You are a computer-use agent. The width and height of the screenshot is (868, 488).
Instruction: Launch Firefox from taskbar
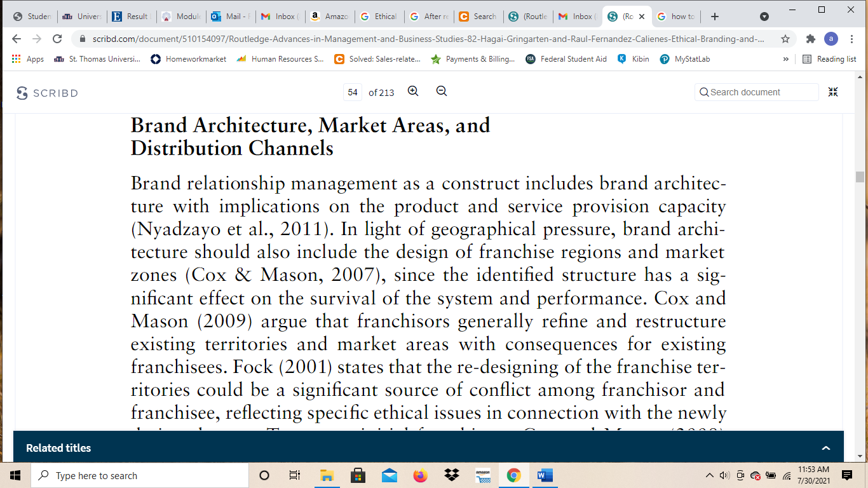420,475
